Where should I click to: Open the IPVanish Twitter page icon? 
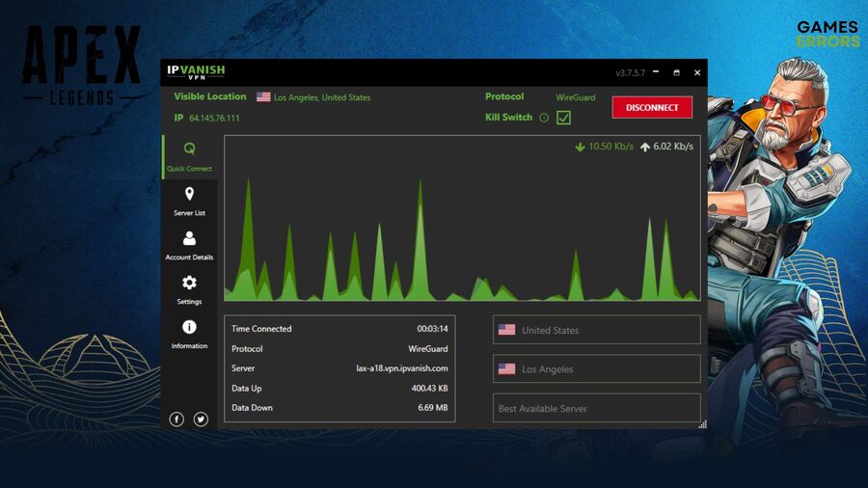201,420
